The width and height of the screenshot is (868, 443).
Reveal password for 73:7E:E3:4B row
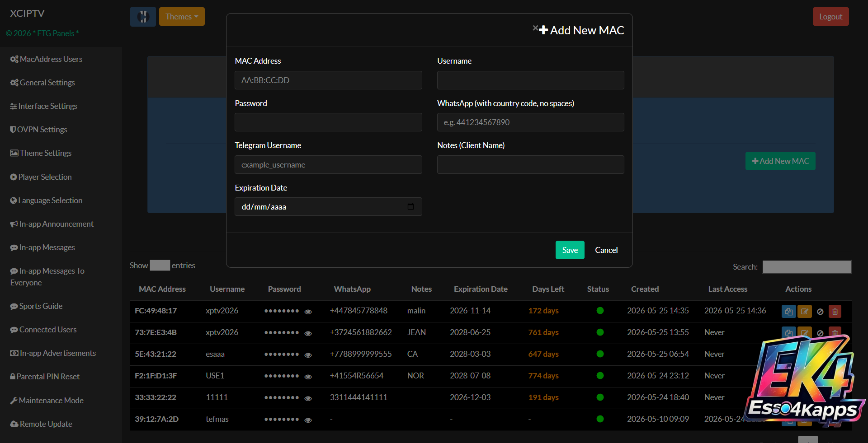308,333
